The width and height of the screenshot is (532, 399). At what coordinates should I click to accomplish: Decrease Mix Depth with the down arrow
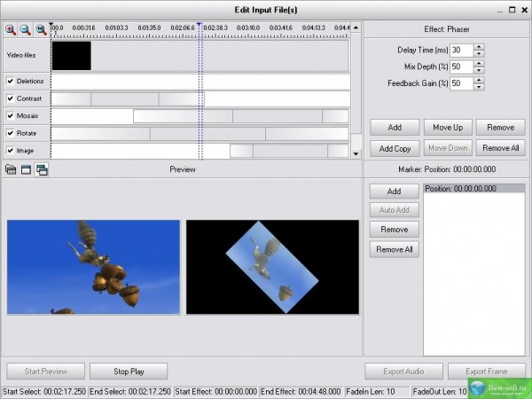[x=479, y=70]
